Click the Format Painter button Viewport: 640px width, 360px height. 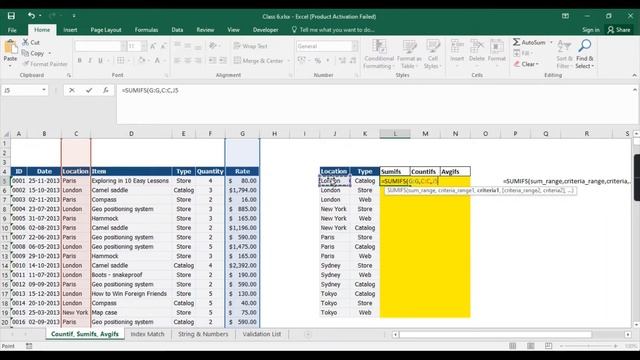click(45, 64)
